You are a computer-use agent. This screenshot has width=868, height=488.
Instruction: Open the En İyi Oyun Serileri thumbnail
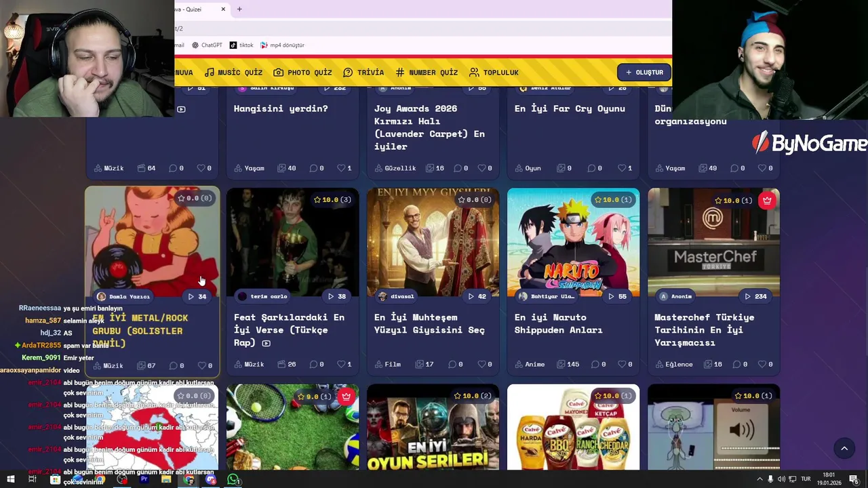pyautogui.click(x=433, y=427)
